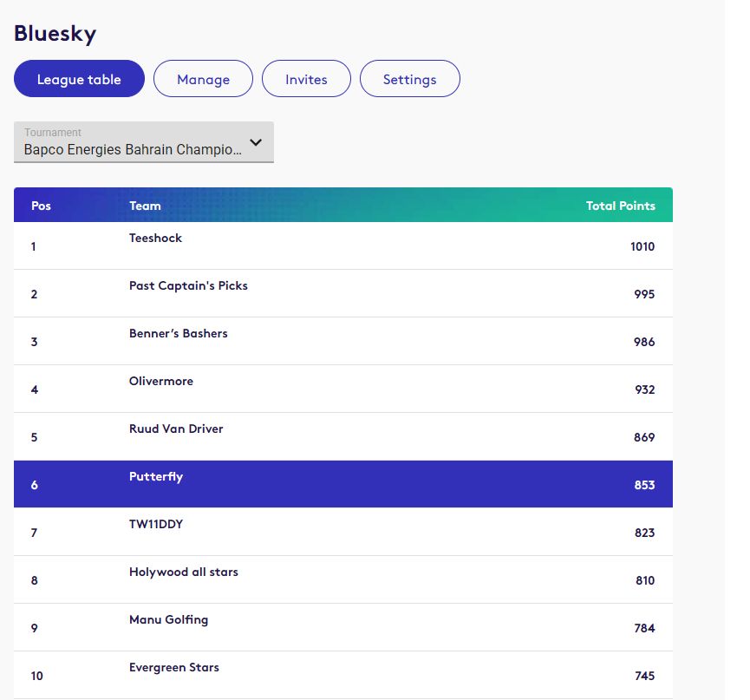Select the Benner's Bashers team
Image resolution: width=750 pixels, height=700 pixels.
(x=179, y=333)
